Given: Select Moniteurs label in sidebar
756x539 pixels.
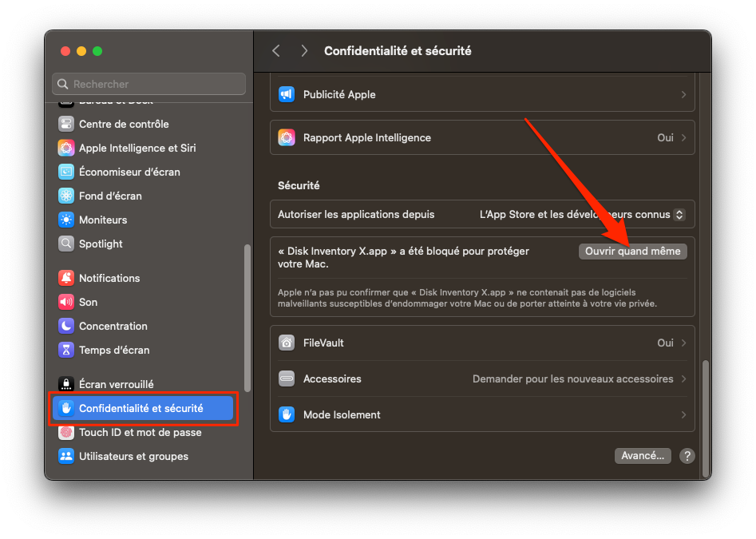Looking at the screenshot, I should point(103,220).
